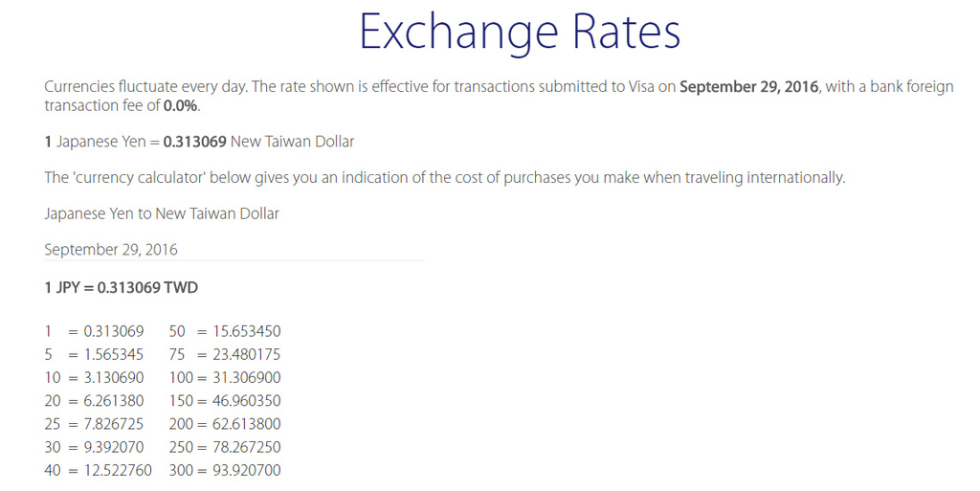
Task: Click the value 78.267250 for 250 yen
Action: click(x=247, y=447)
